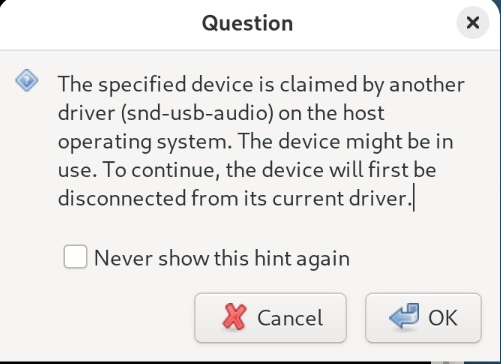
Task: Close the Question dialog with the X
Action: point(473,23)
